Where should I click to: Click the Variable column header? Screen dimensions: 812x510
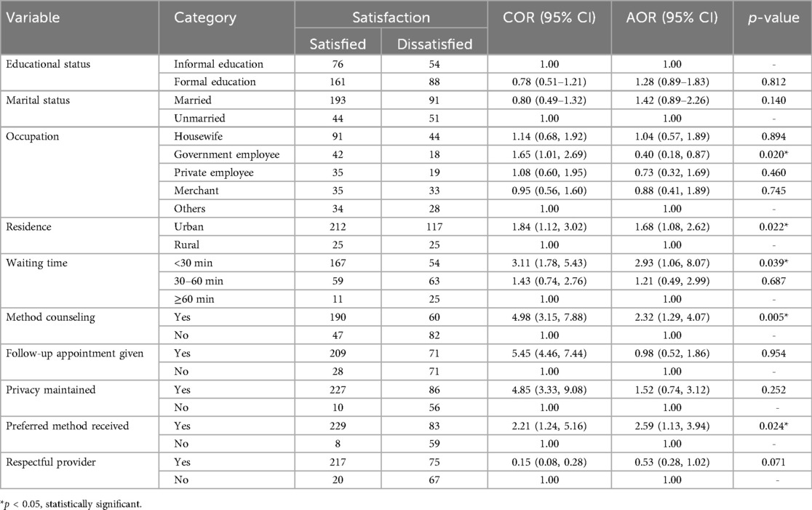tap(33, 17)
